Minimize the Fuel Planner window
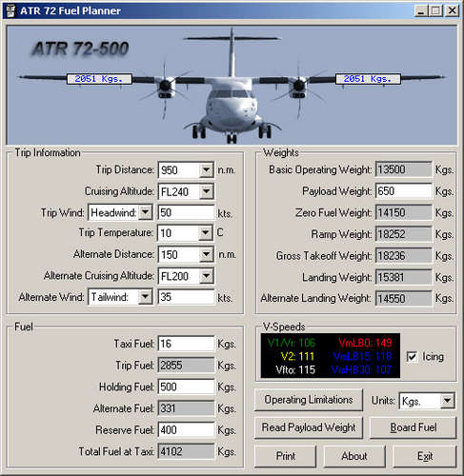This screenshot has height=476, width=464. coord(421,11)
